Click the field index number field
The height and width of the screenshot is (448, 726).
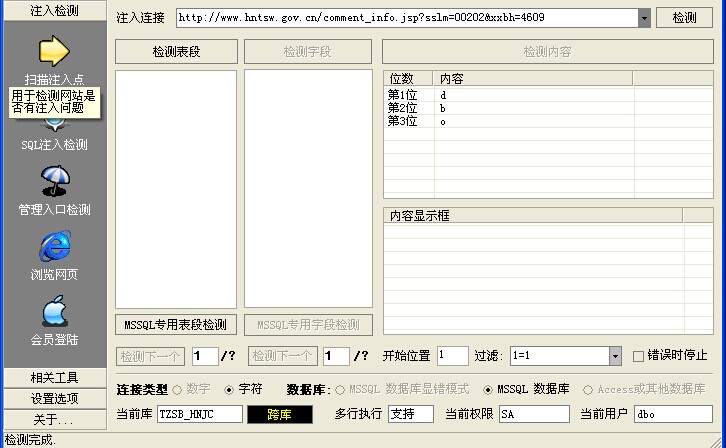336,356
